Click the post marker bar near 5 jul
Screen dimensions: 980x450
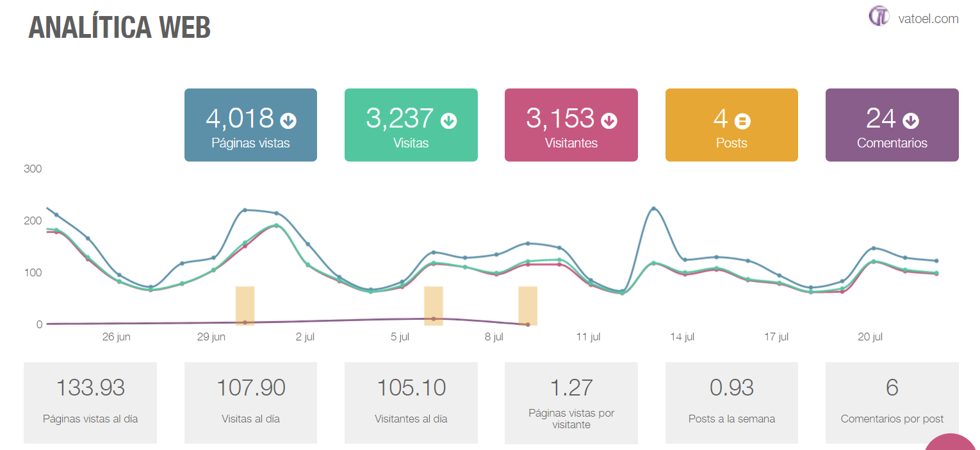point(434,306)
